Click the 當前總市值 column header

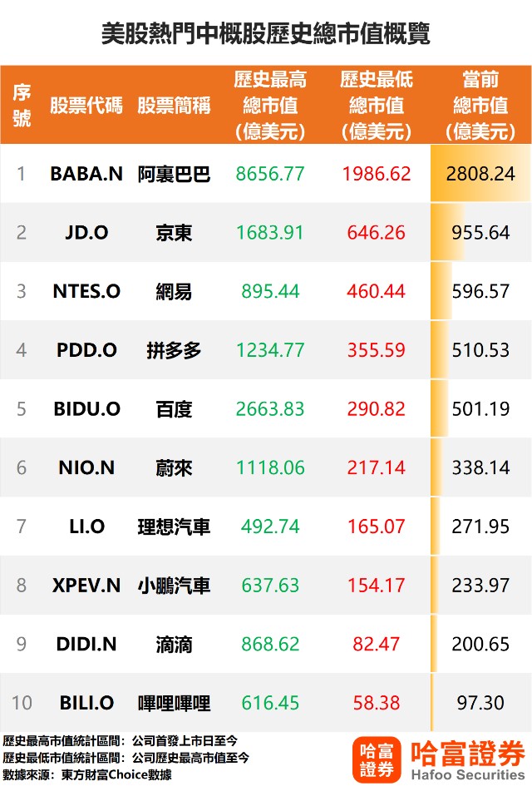click(480, 105)
